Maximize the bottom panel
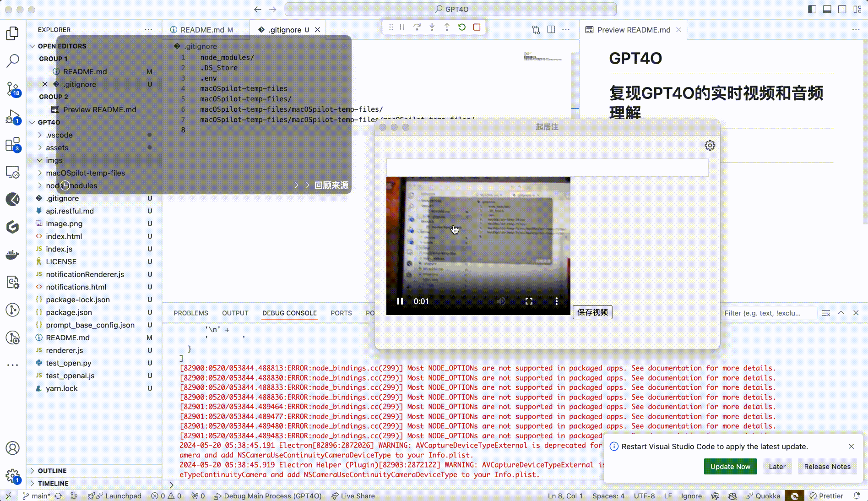 [x=841, y=313]
